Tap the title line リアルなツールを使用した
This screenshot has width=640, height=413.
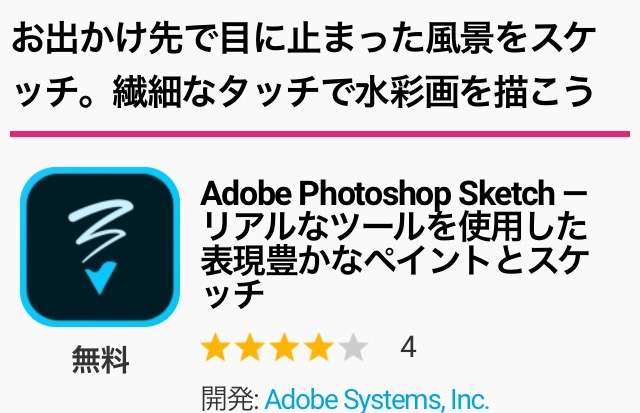click(x=394, y=227)
